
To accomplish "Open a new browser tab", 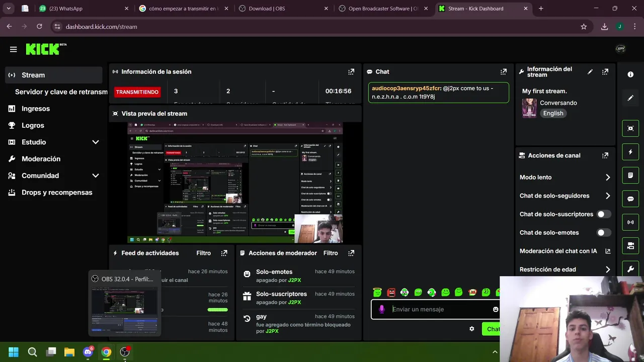I will pos(541,9).
